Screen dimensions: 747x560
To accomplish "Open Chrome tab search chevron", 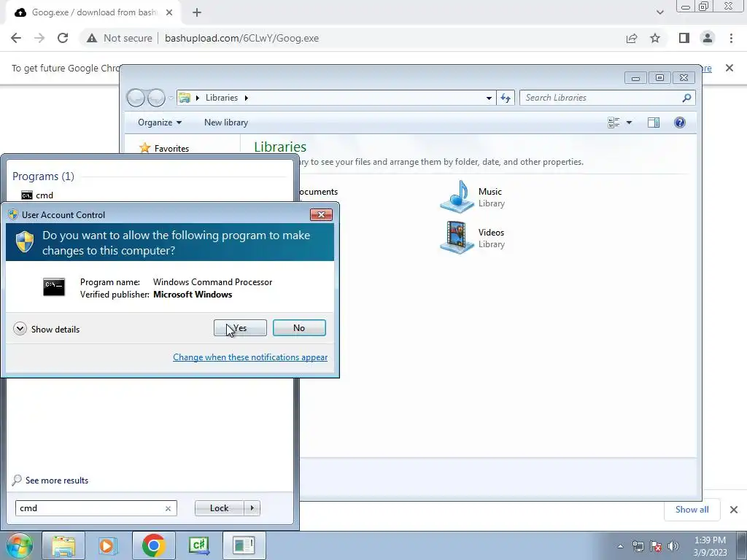I will click(x=659, y=12).
